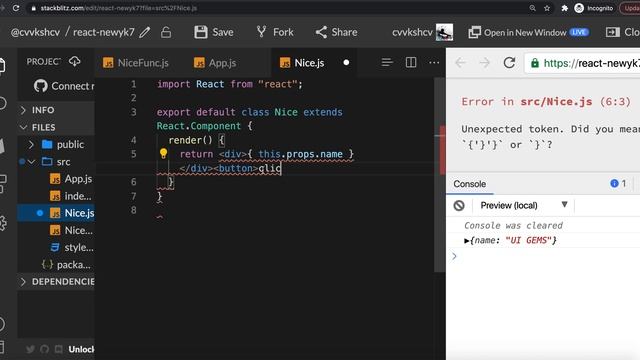
Task: Fork the project
Action: (275, 32)
